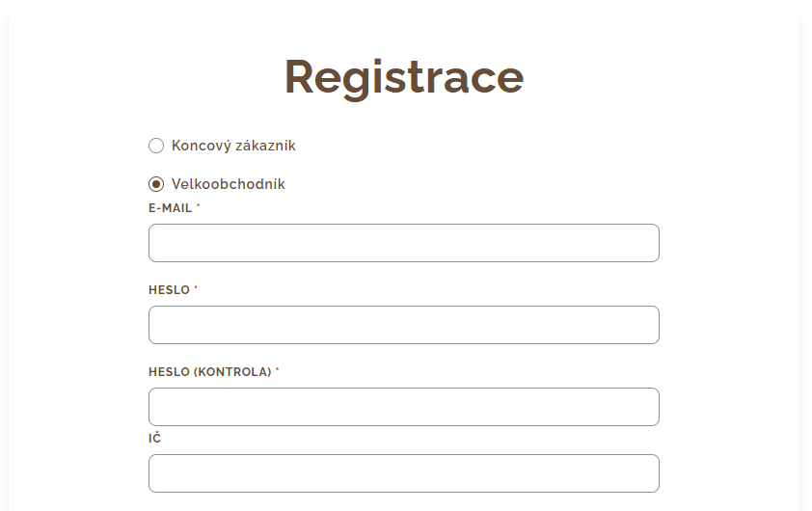The image size is (812, 511).
Task: Click the asterisk beside HESLO (KONTROLA)
Action: click(278, 371)
